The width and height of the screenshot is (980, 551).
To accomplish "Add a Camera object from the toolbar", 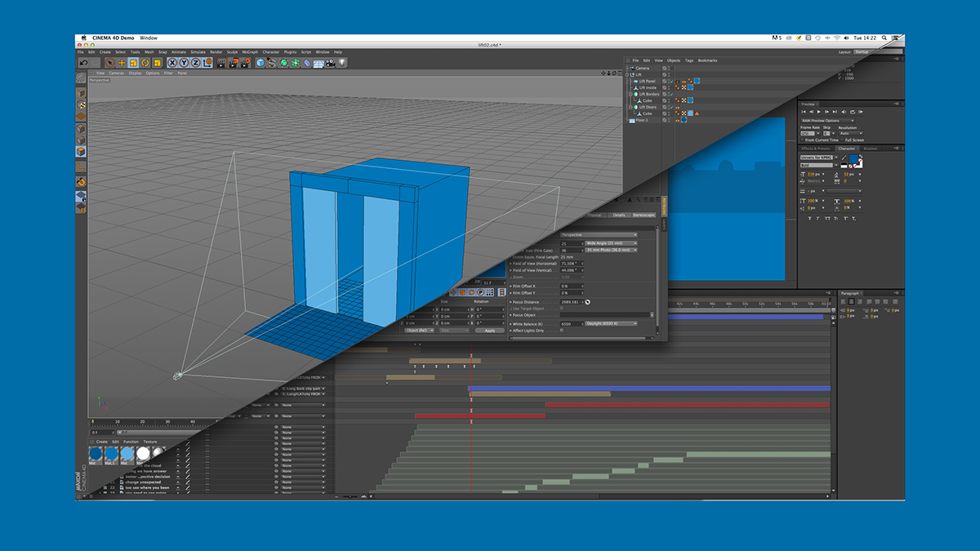I will [x=330, y=63].
